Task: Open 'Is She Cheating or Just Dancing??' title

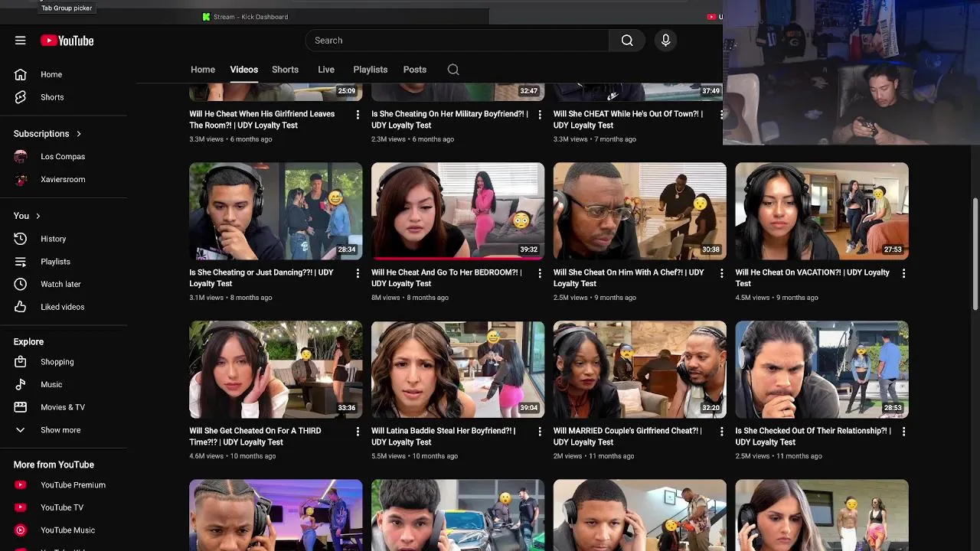Action: 261,278
